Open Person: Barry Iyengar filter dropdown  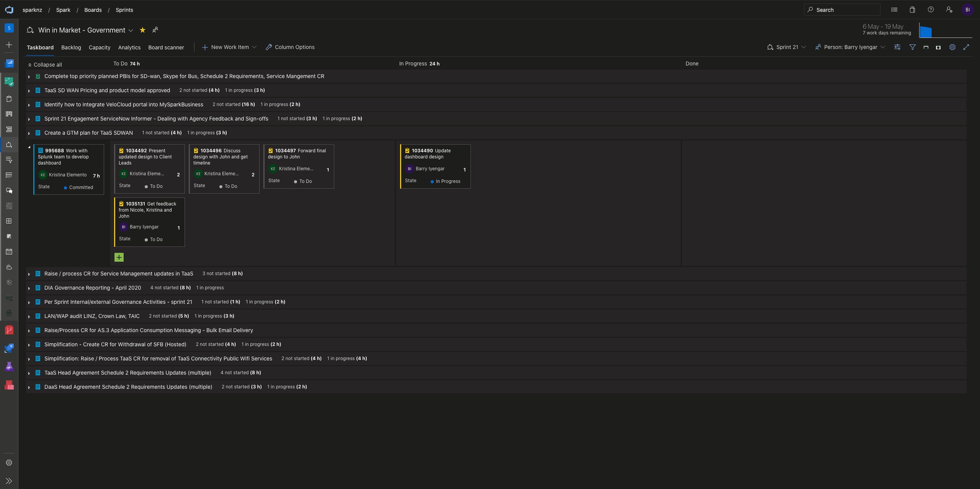(x=850, y=47)
